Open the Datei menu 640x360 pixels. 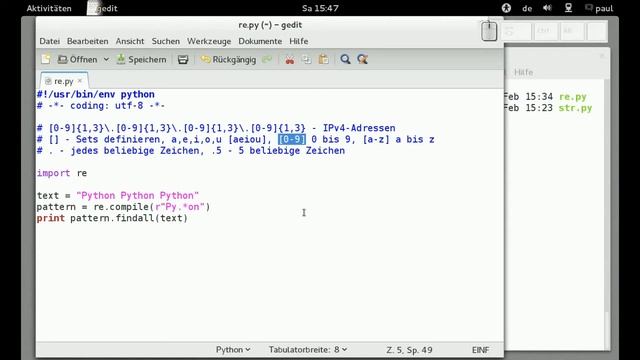pos(49,41)
